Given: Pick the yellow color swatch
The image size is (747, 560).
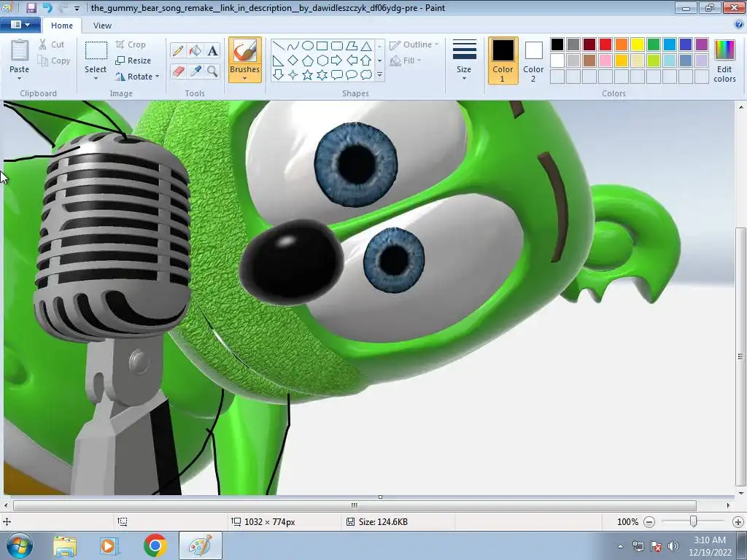Looking at the screenshot, I should click(x=638, y=44).
